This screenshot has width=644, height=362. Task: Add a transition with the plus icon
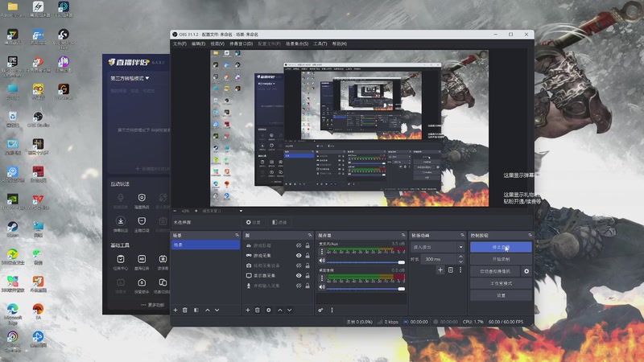point(440,270)
